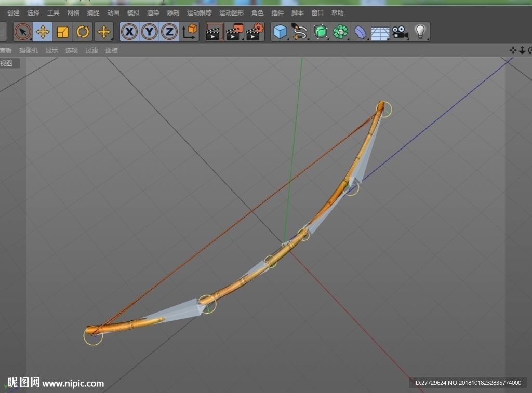This screenshot has height=393, width=532.
Task: Click the green Array modeling icon
Action: coord(340,32)
